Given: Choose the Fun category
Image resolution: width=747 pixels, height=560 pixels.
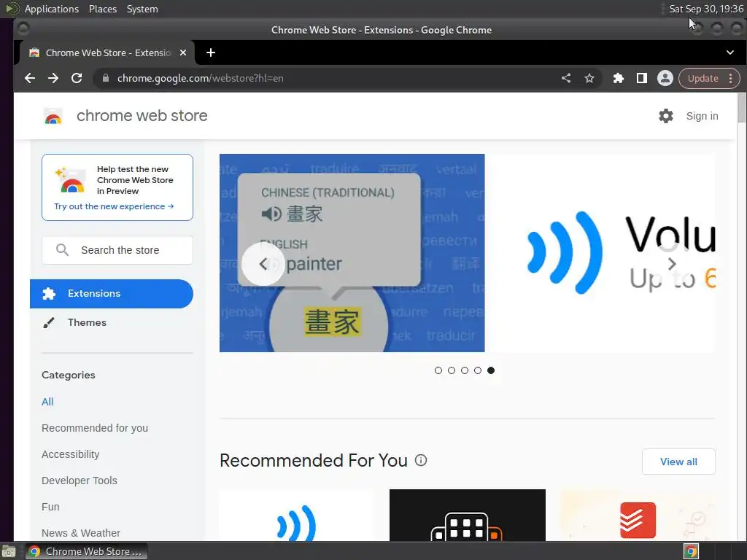Looking at the screenshot, I should pos(50,506).
